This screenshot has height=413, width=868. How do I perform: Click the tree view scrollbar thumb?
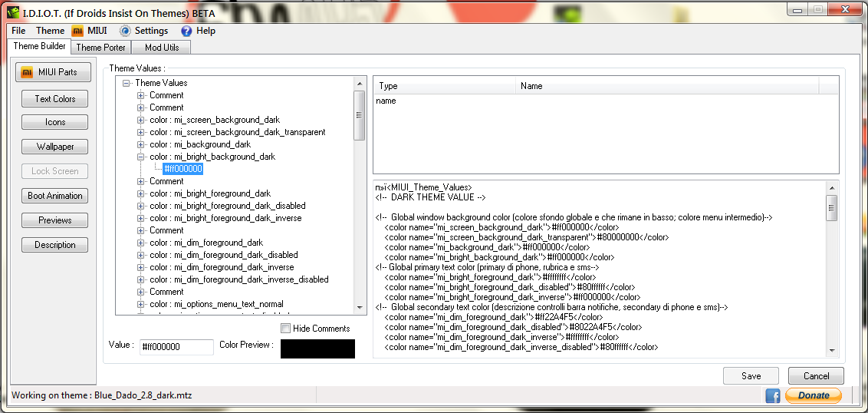(x=360, y=115)
